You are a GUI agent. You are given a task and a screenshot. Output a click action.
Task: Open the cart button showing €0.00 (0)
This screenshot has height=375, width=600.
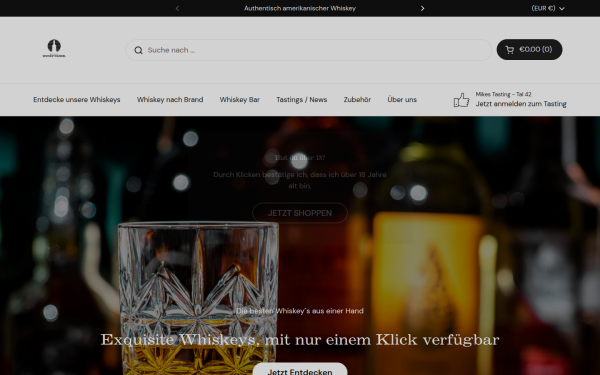pos(529,49)
